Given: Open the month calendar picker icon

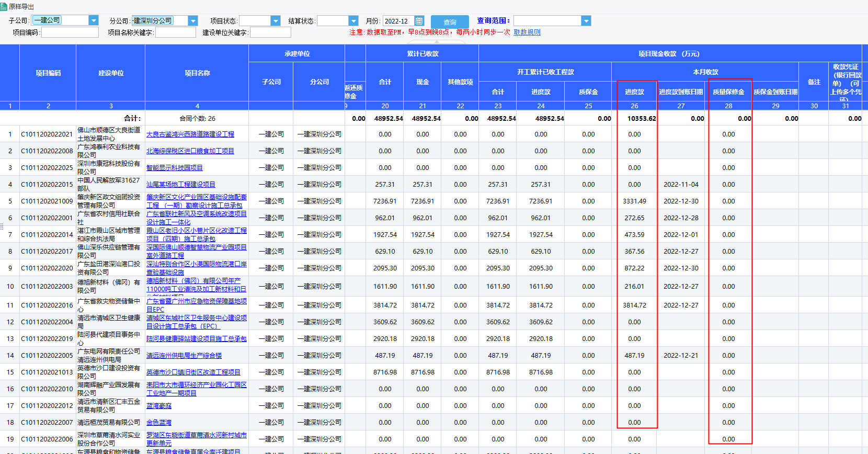Looking at the screenshot, I should [419, 21].
